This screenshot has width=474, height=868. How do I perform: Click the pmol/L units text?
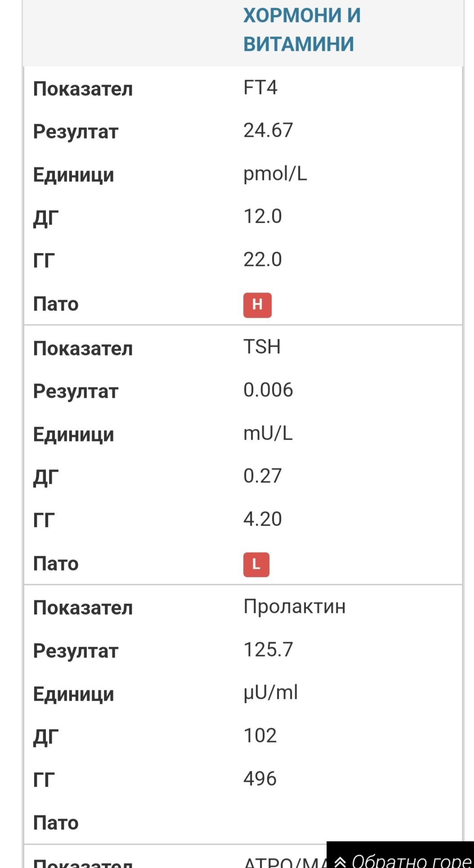click(x=275, y=174)
